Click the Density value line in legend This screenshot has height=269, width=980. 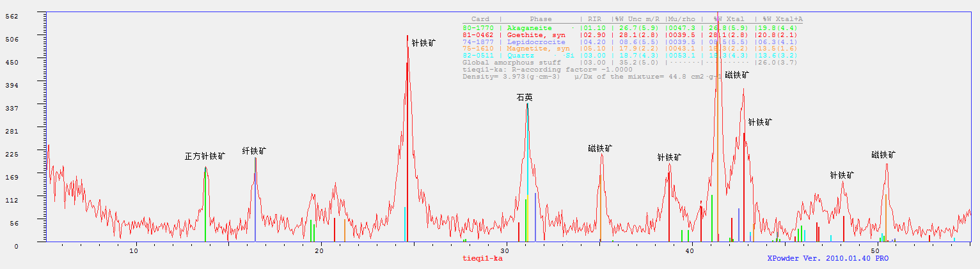click(x=511, y=77)
